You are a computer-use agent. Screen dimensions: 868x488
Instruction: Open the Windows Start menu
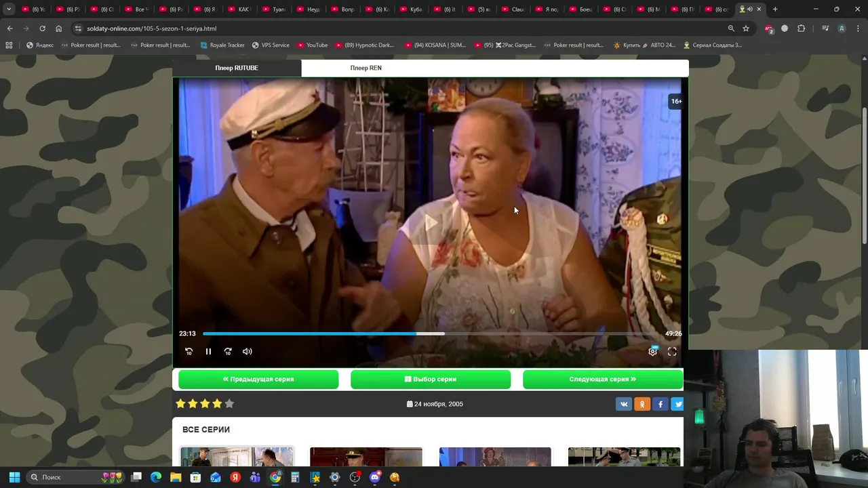(14, 477)
